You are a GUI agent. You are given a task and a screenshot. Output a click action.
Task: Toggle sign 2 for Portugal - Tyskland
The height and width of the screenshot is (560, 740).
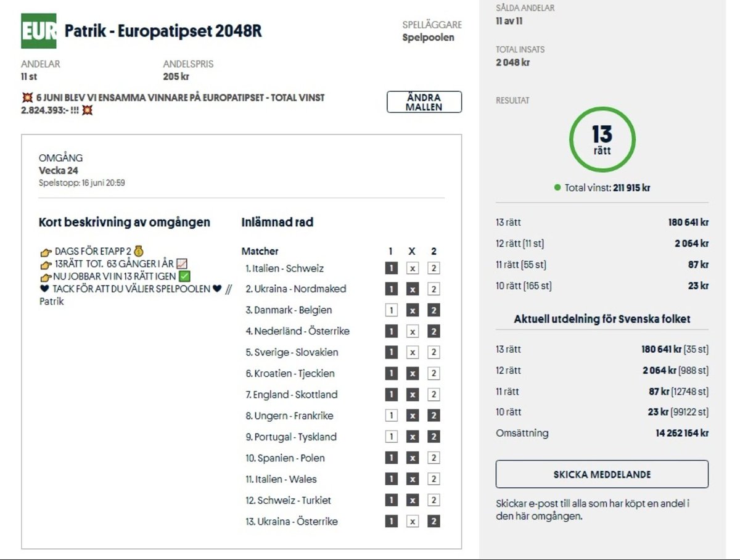click(434, 437)
